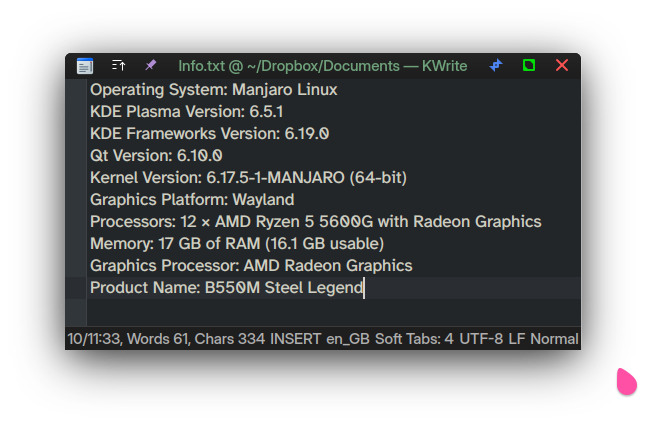
Task: Click the 'Kernel Version: 6.17.5-1-MANJARO' line
Action: tap(248, 178)
